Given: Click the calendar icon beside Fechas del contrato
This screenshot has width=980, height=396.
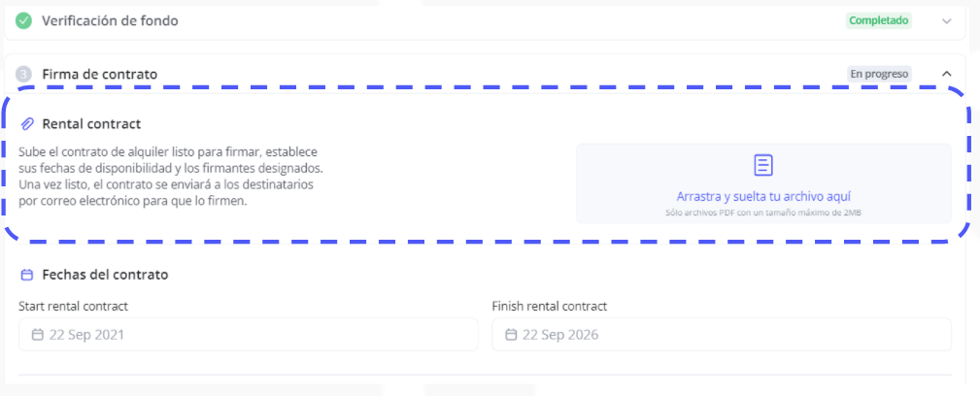Looking at the screenshot, I should click(27, 275).
